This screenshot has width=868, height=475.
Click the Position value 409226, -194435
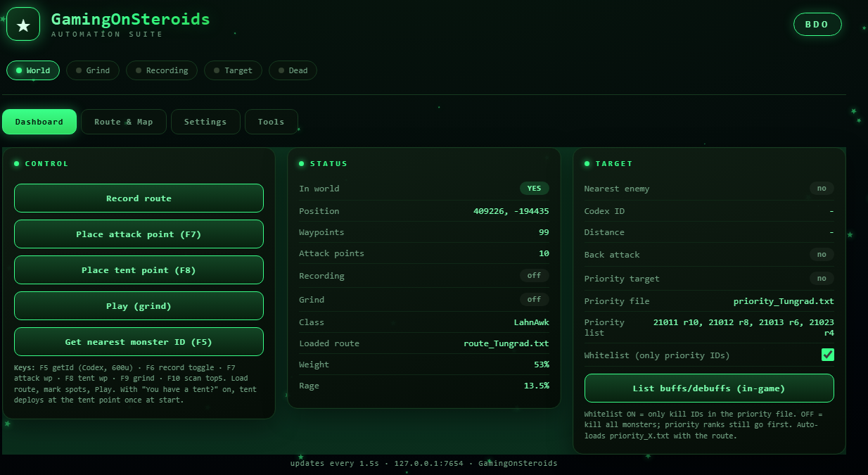point(511,211)
